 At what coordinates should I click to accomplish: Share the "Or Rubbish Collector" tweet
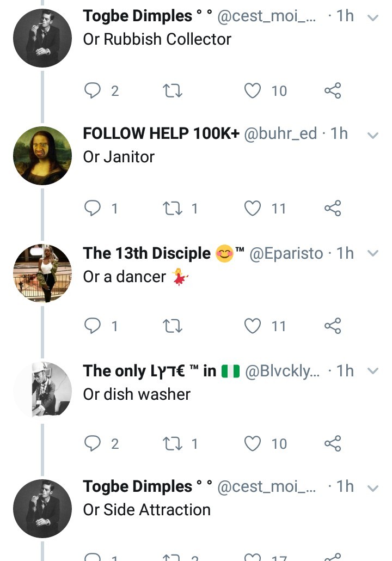[x=333, y=90]
